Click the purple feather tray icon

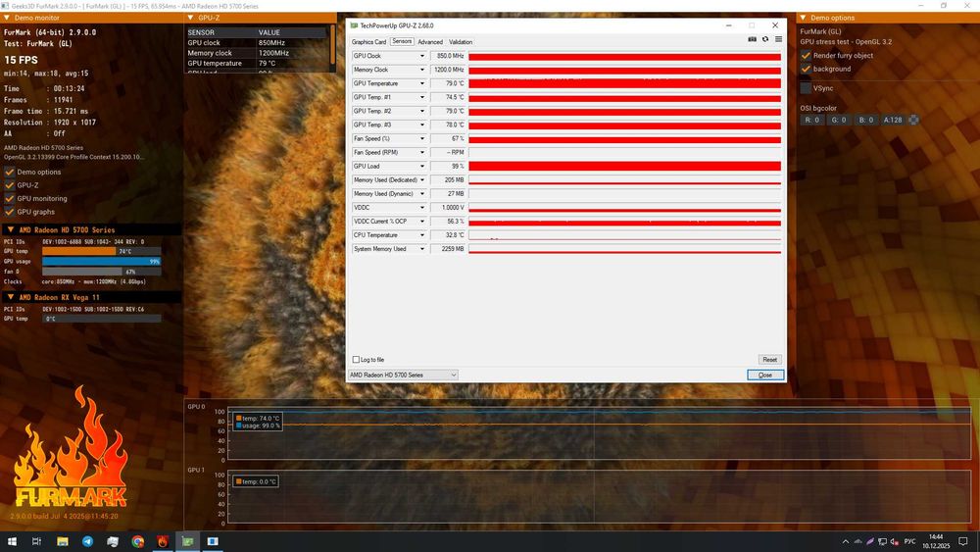[870, 541]
